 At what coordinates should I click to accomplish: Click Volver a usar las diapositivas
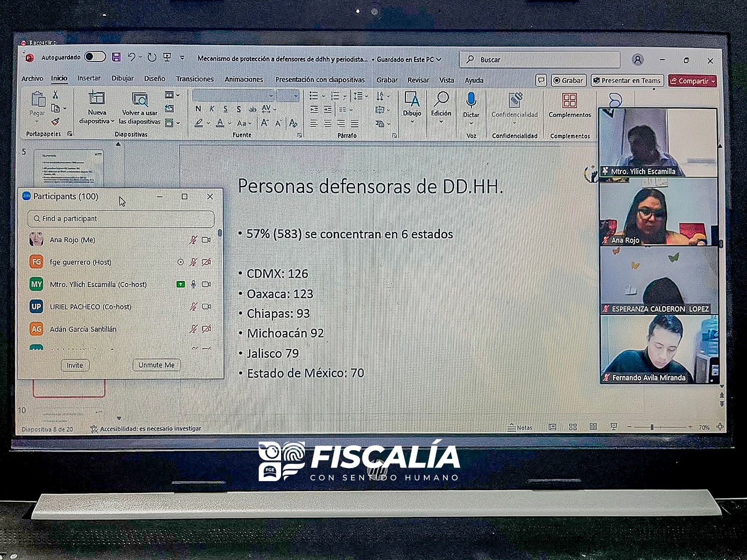pyautogui.click(x=140, y=108)
